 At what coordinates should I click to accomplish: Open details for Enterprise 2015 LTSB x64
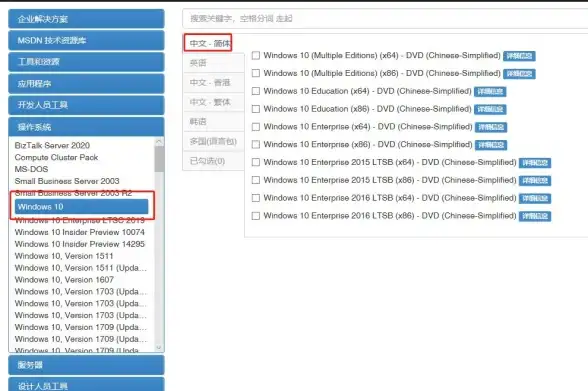point(535,163)
